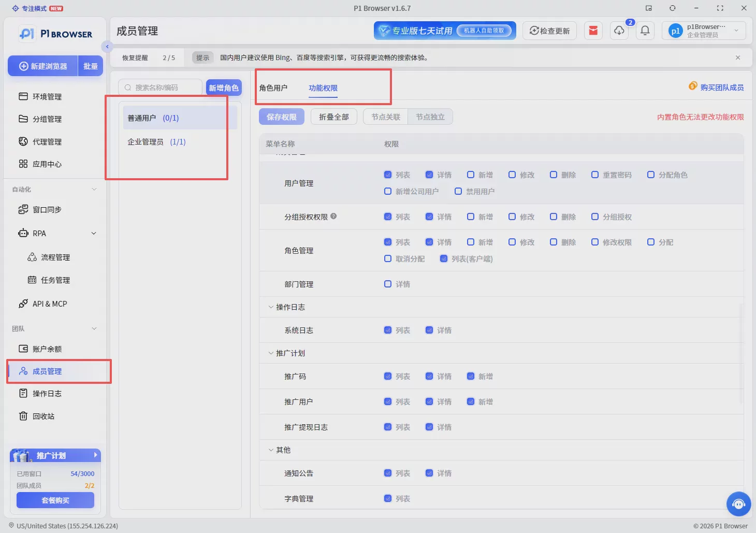The width and height of the screenshot is (756, 533).
Task: Focus the 搜索名称/编码 search field
Action: tap(161, 88)
